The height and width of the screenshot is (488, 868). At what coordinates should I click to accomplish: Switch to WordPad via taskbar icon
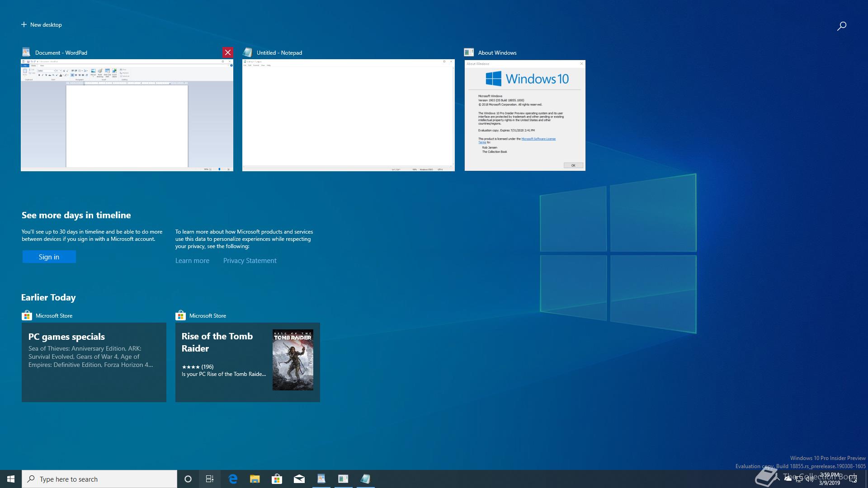point(321,479)
